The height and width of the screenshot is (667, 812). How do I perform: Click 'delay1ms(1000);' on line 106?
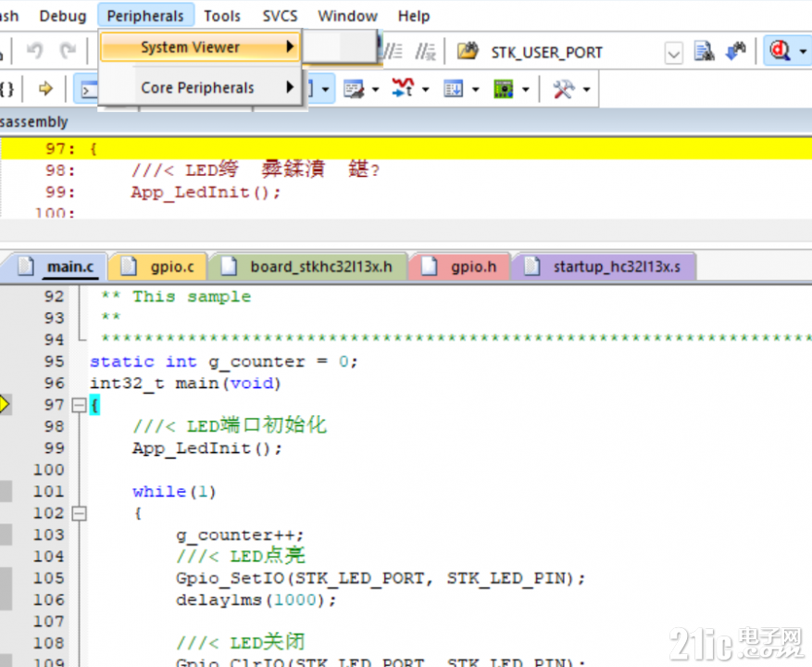pyautogui.click(x=256, y=600)
